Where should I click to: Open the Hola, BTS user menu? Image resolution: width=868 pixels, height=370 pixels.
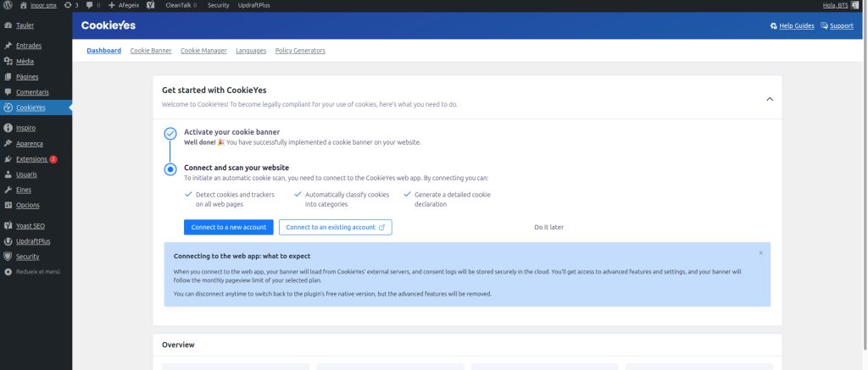click(x=836, y=5)
